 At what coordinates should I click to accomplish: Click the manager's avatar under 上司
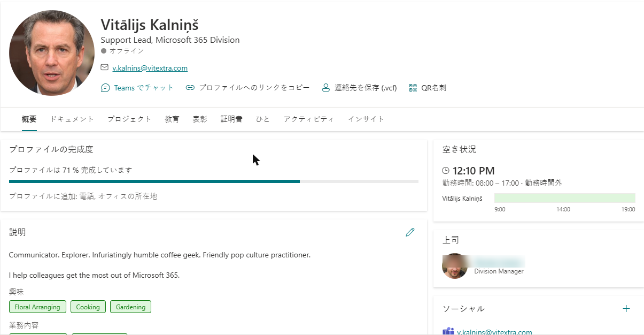point(455,266)
